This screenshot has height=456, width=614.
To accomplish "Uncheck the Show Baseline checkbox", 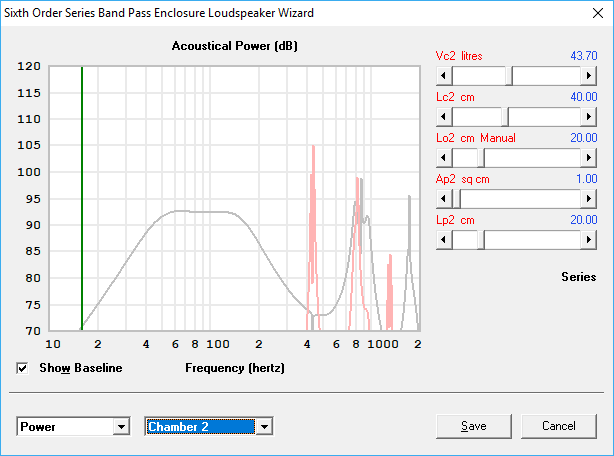I will tap(22, 368).
